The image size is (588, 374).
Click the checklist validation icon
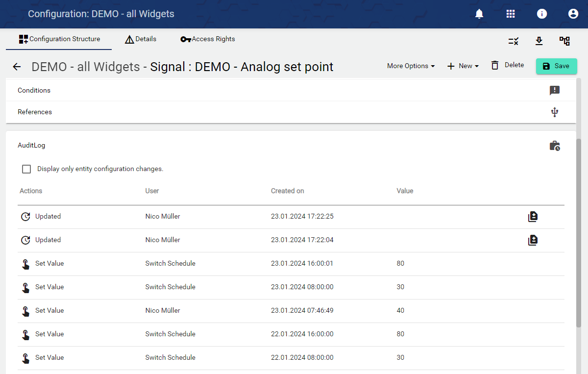point(514,41)
